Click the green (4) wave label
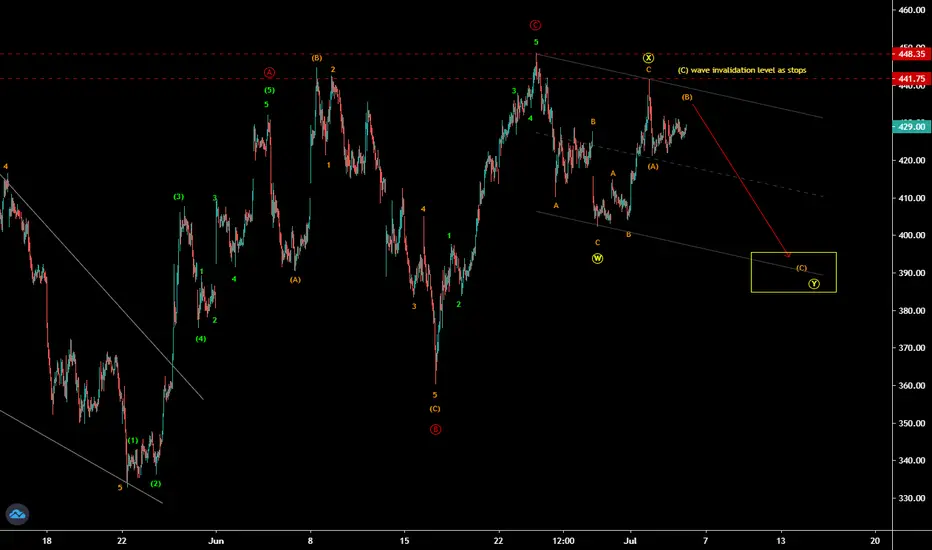 click(201, 339)
